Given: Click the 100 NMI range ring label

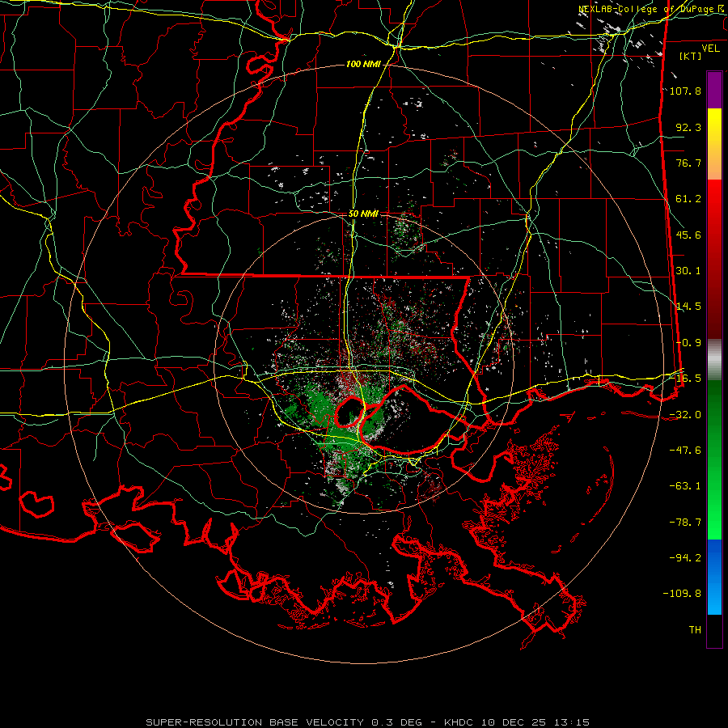Looking at the screenshot, I should tap(363, 64).
